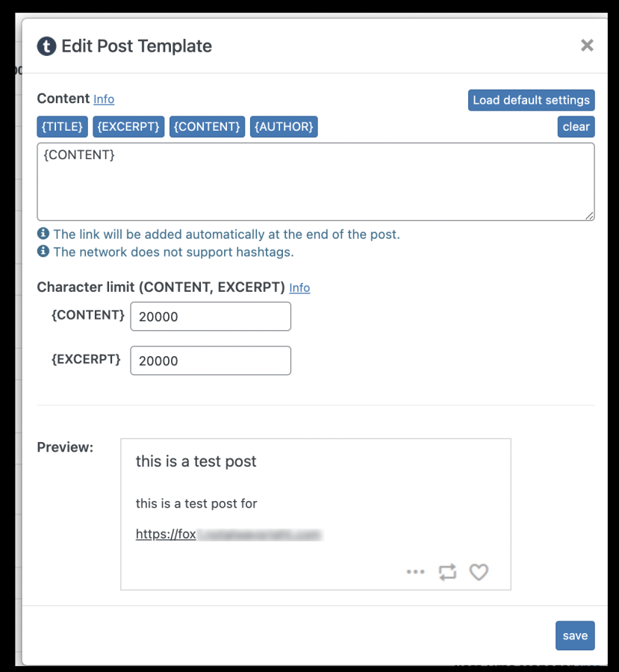
Task: Click info icon beside link notice
Action: click(43, 234)
